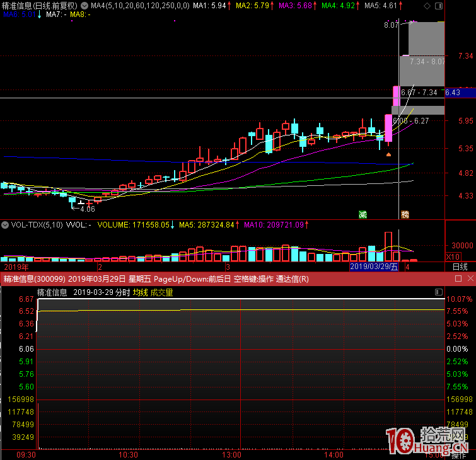This screenshot has width=476, height=460.
Task: Click the orange triangle marker below candle
Action: pos(388,154)
